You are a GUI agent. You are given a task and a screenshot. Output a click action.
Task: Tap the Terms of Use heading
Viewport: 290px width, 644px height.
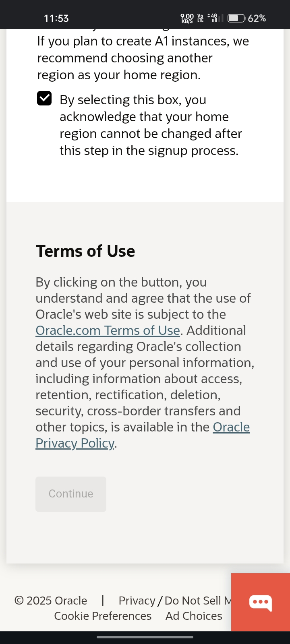tap(85, 251)
